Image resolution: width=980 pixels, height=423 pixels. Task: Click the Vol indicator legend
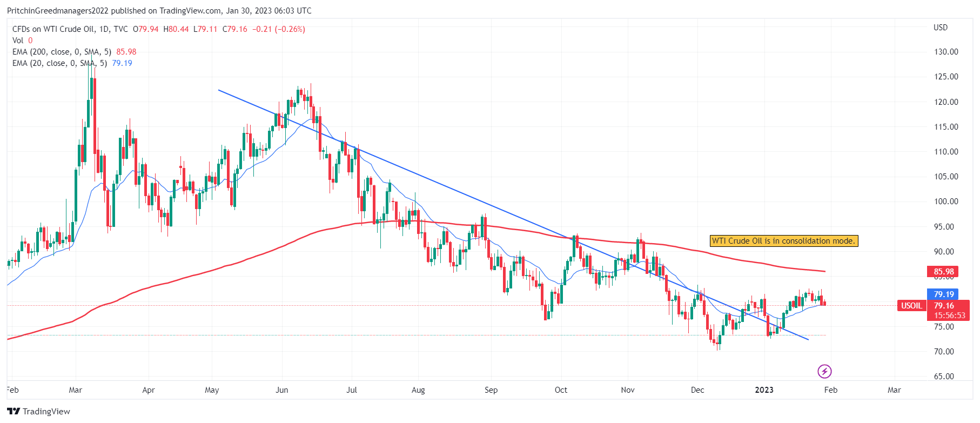(x=22, y=41)
